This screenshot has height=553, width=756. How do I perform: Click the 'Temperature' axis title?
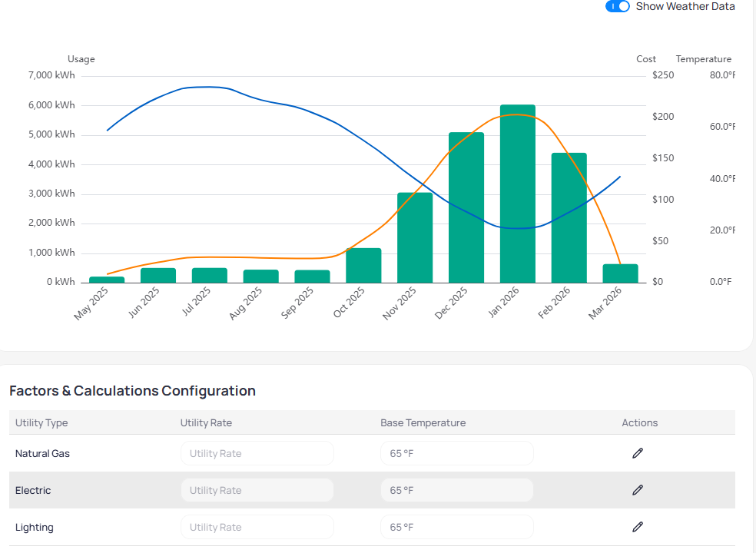tap(704, 59)
